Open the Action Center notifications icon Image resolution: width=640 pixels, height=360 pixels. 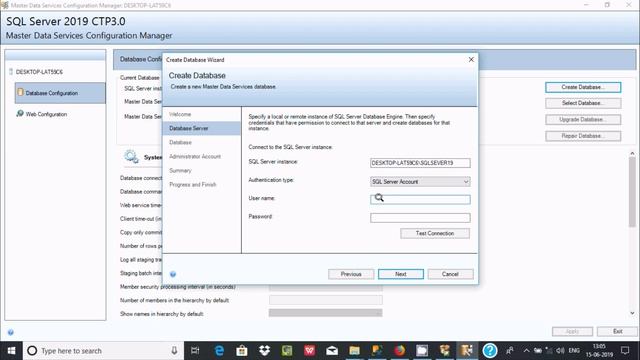(625, 351)
